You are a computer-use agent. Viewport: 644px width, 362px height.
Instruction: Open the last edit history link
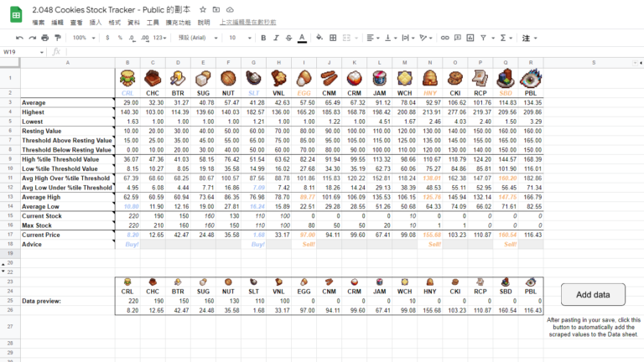(247, 22)
